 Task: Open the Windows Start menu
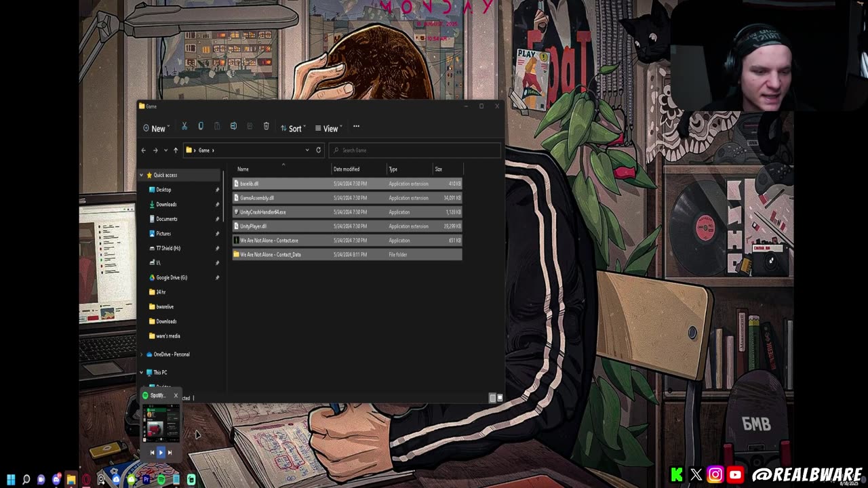(x=11, y=480)
